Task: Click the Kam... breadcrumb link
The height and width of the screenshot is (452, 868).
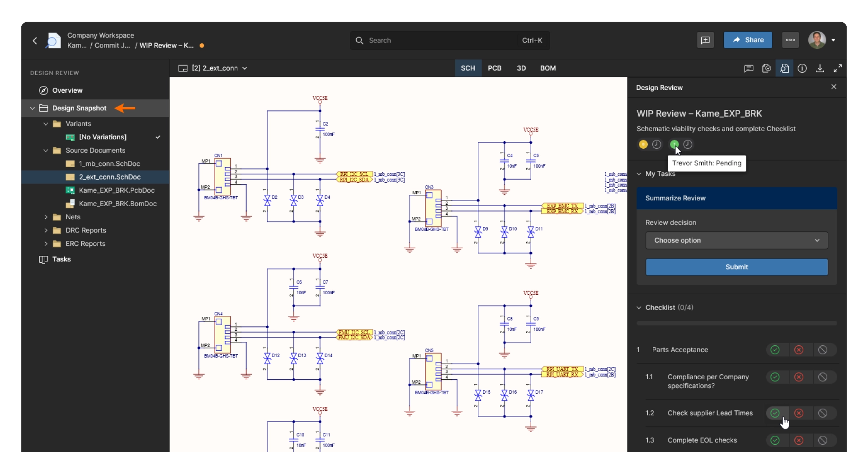Action: tap(77, 46)
